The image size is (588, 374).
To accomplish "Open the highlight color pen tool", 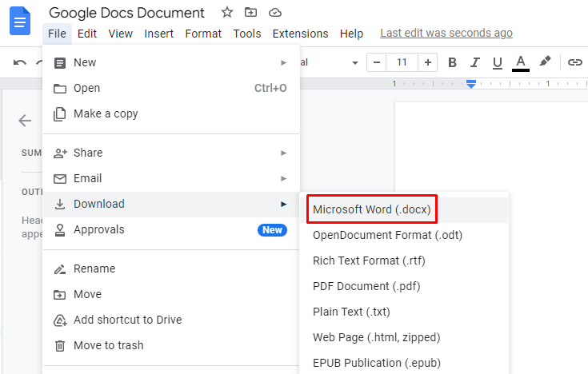I will [545, 61].
